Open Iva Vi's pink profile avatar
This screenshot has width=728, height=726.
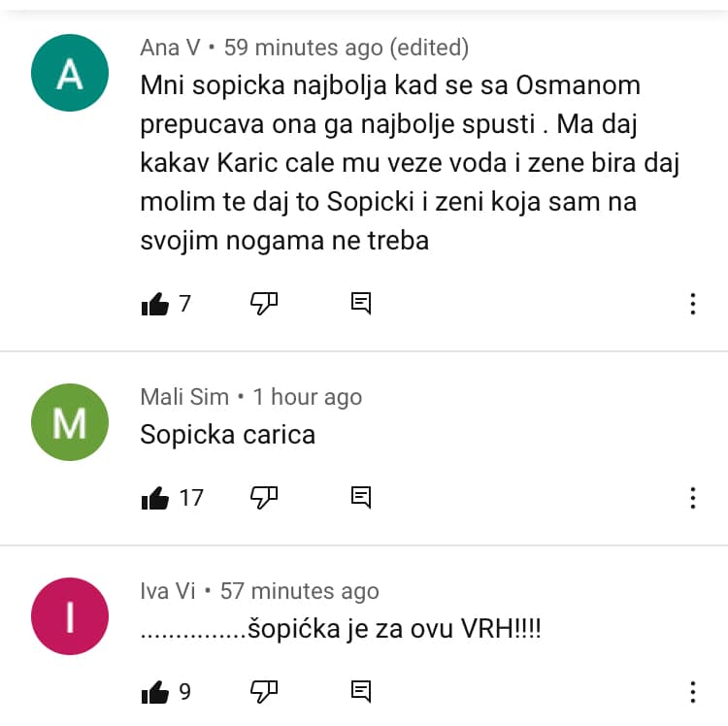(70, 616)
